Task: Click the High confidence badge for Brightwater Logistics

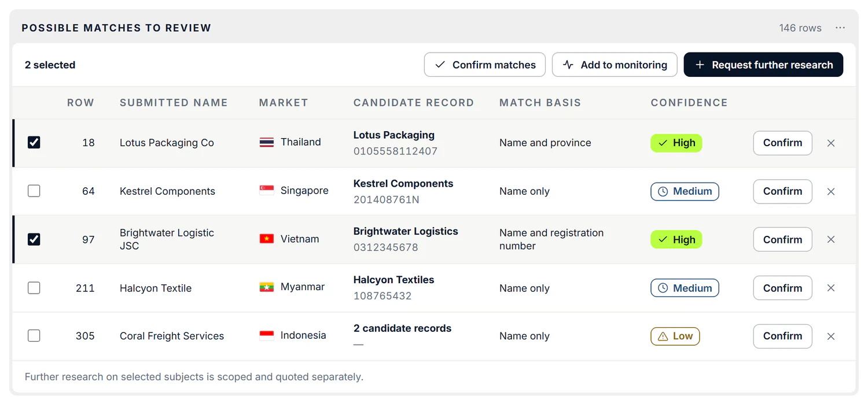Action: coord(676,239)
